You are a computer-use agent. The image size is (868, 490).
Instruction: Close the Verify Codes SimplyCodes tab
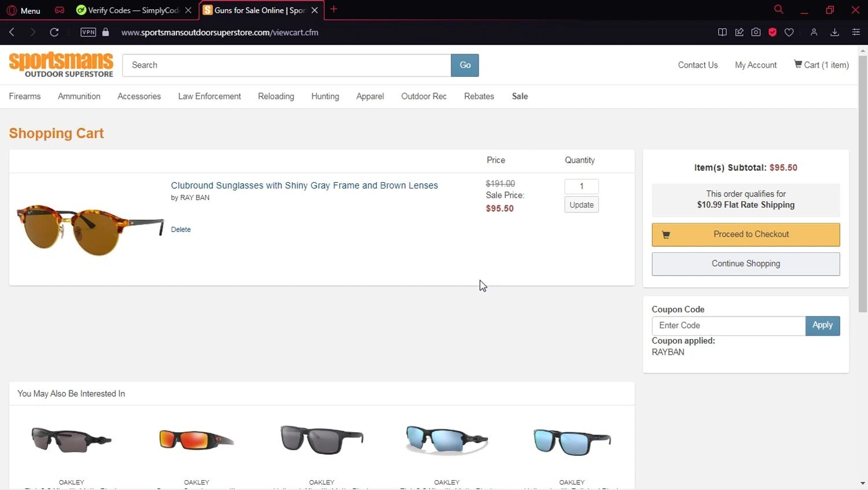click(x=188, y=10)
